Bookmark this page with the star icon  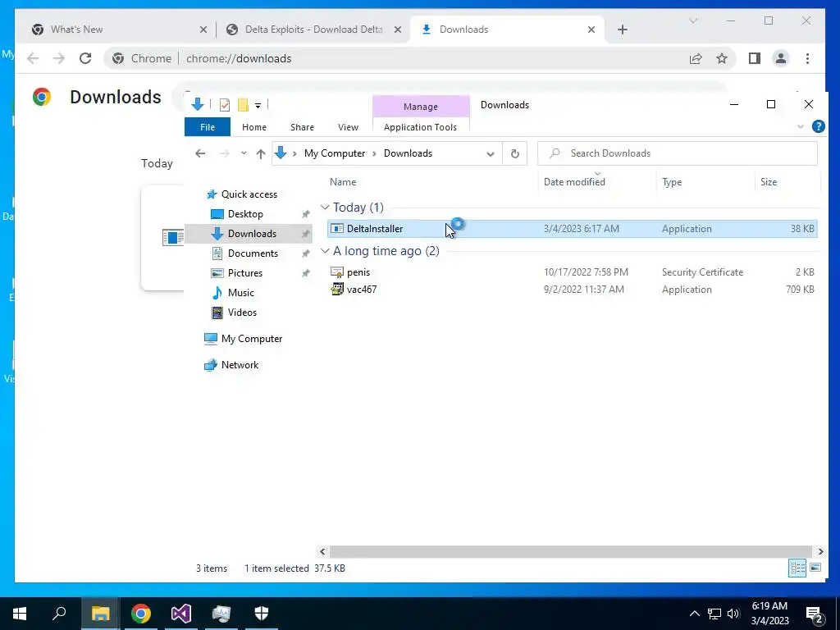click(x=722, y=58)
